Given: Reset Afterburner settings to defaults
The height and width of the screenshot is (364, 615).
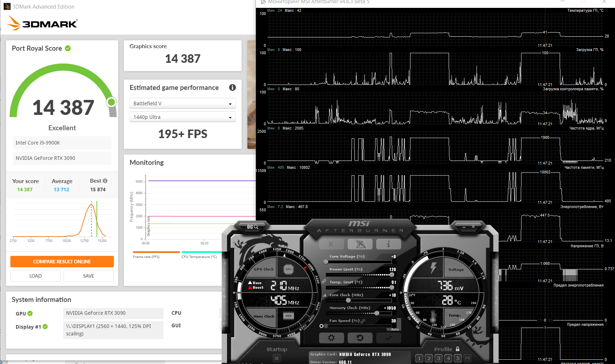Looking at the screenshot, I should 360,338.
